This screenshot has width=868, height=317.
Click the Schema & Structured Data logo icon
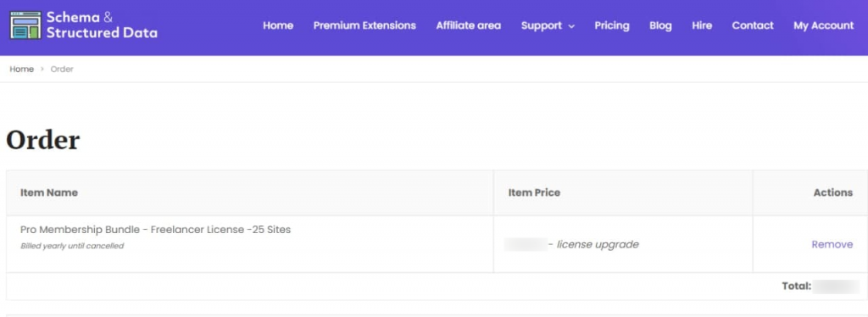click(x=25, y=25)
